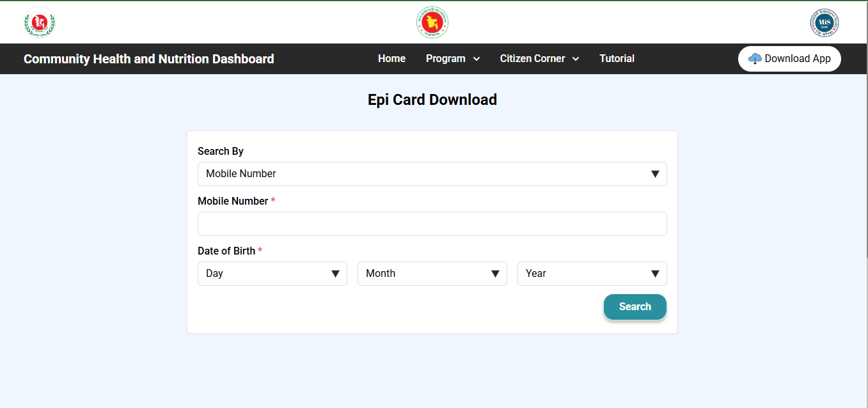Click the Search By dropdown arrow icon
Image resolution: width=868 pixels, height=408 pixels.
(655, 173)
